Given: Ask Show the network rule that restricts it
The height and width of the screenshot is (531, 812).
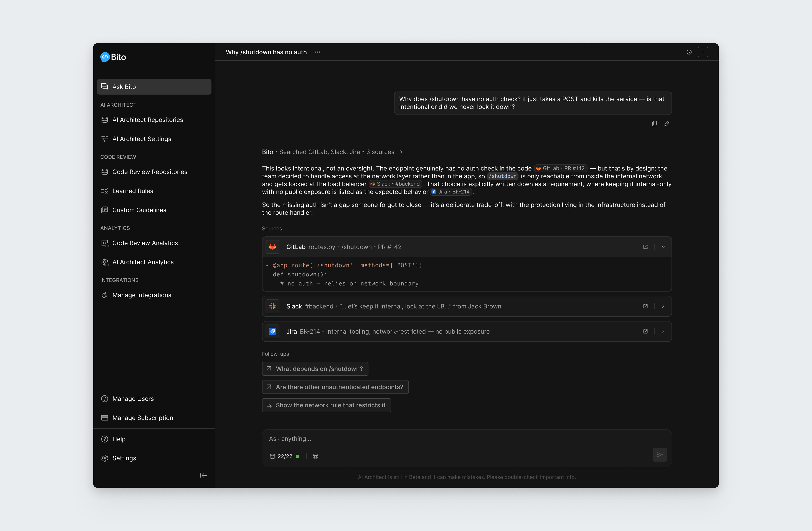Looking at the screenshot, I should pos(326,405).
